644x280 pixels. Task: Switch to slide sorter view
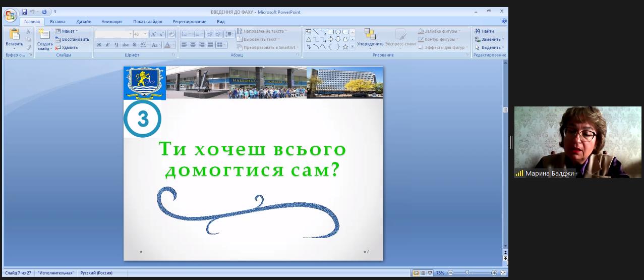[423, 273]
